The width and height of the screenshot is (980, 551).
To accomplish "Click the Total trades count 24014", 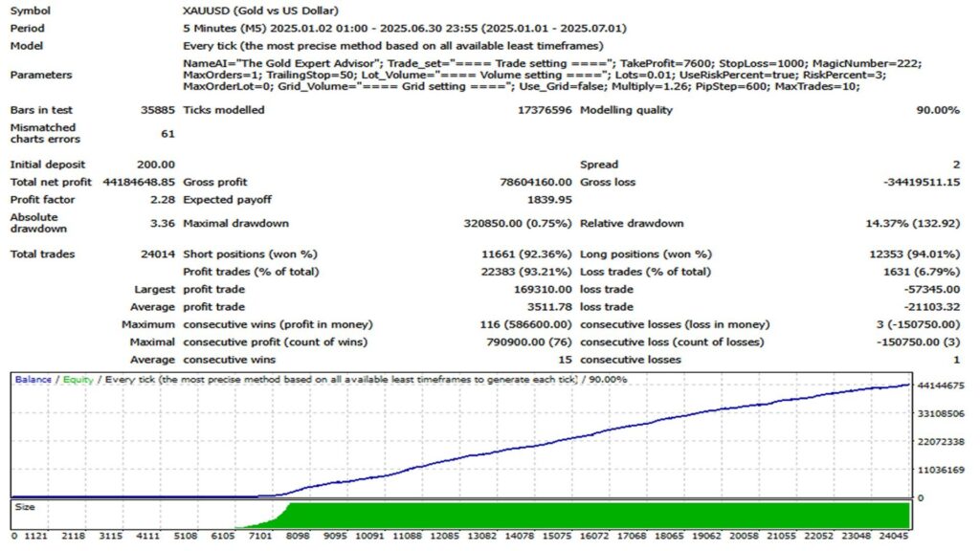I will [x=158, y=254].
